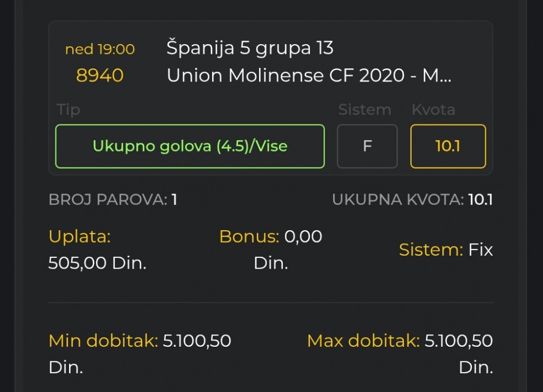Screen dimensions: 543x392
Task: Click the Ukupna kvota 10.1 value
Action: point(480,200)
